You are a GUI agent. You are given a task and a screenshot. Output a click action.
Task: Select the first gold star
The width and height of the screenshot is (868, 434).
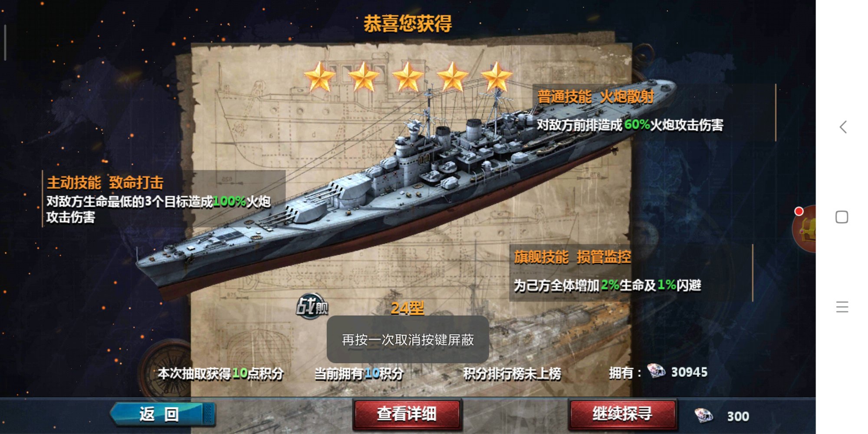pyautogui.click(x=319, y=77)
